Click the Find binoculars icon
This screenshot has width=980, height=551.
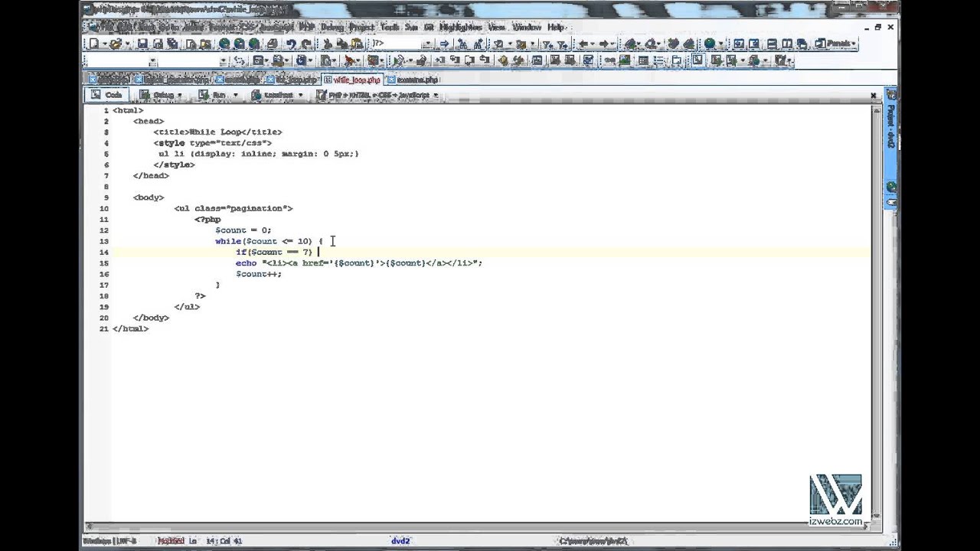[x=462, y=44]
